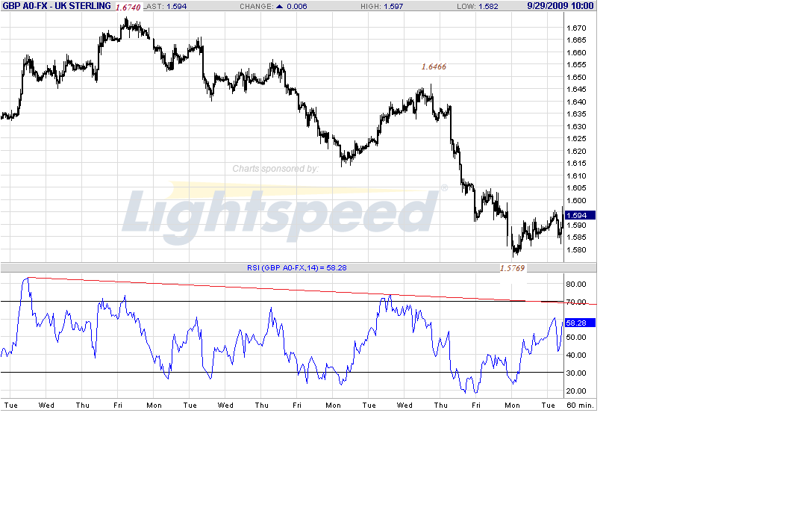
Task: Click the 1.615 price axis label
Action: (x=576, y=164)
